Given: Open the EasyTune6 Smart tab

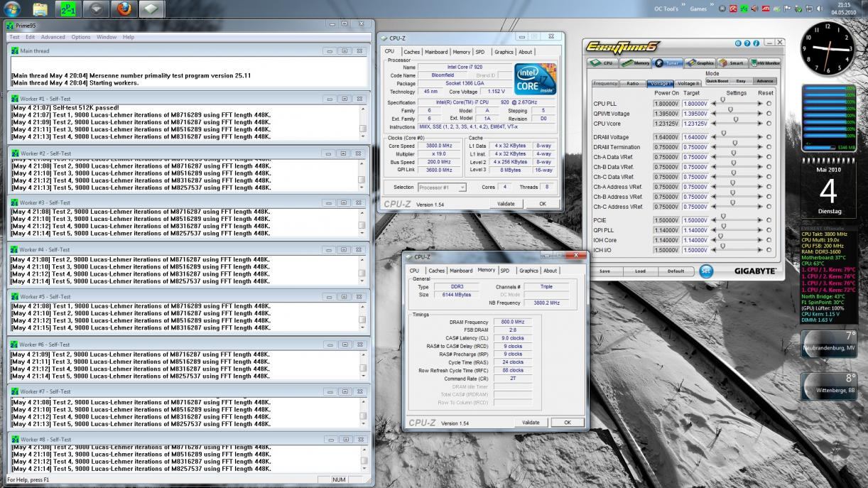Looking at the screenshot, I should pos(732,63).
